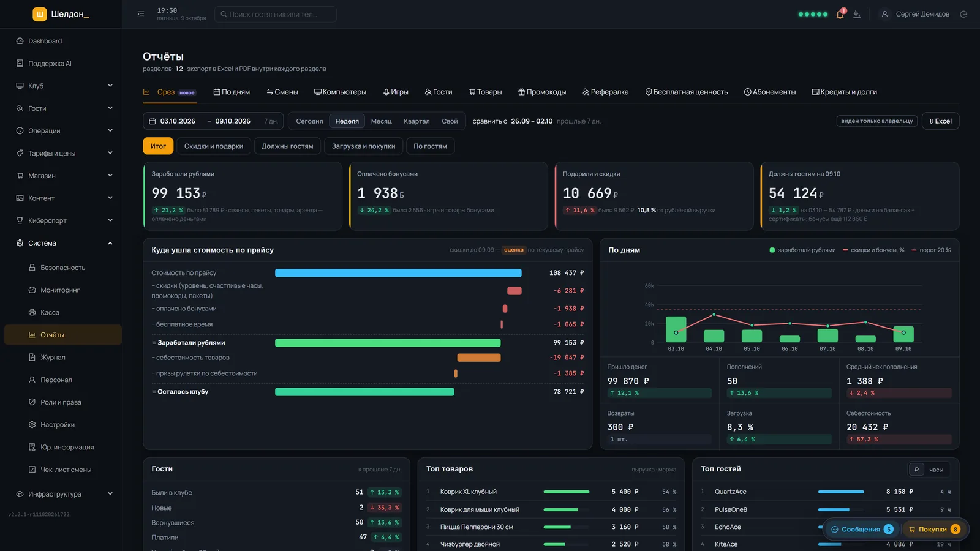Screen dimensions: 980x551
Task: Open the date range picker 03.10.2026
Action: pos(213,121)
